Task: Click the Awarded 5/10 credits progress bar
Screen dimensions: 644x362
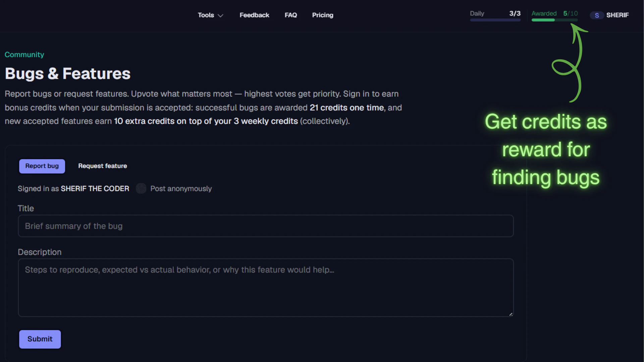Action: pos(554,20)
